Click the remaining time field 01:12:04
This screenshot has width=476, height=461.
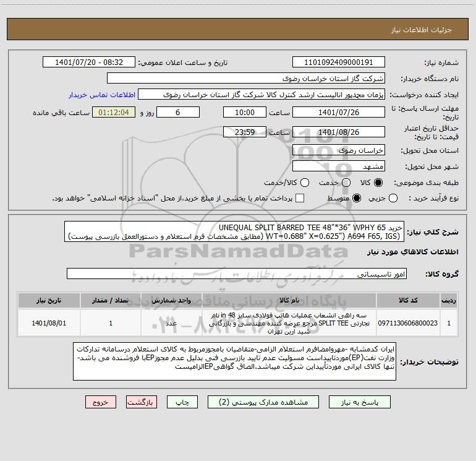[x=114, y=112]
